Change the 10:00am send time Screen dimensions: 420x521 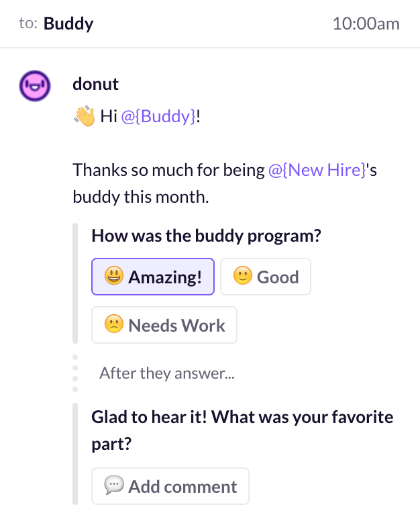coord(366,24)
